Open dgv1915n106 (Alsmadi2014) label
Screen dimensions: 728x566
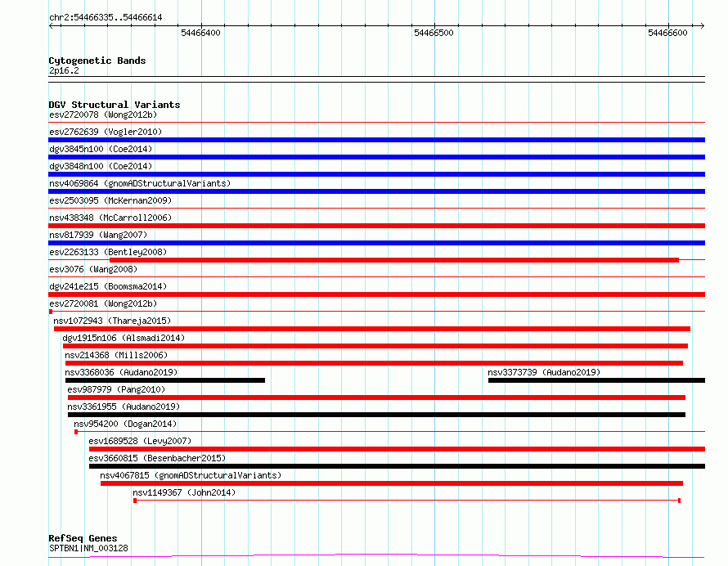[124, 338]
